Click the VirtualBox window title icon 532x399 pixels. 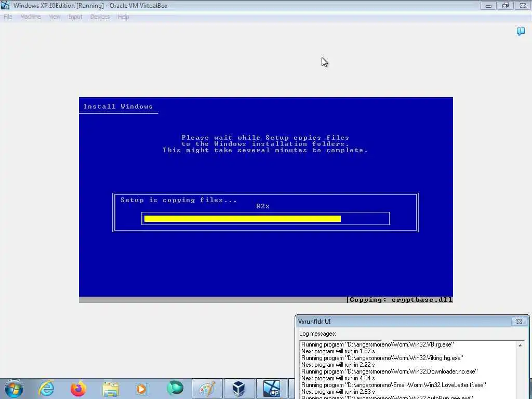pos(5,5)
